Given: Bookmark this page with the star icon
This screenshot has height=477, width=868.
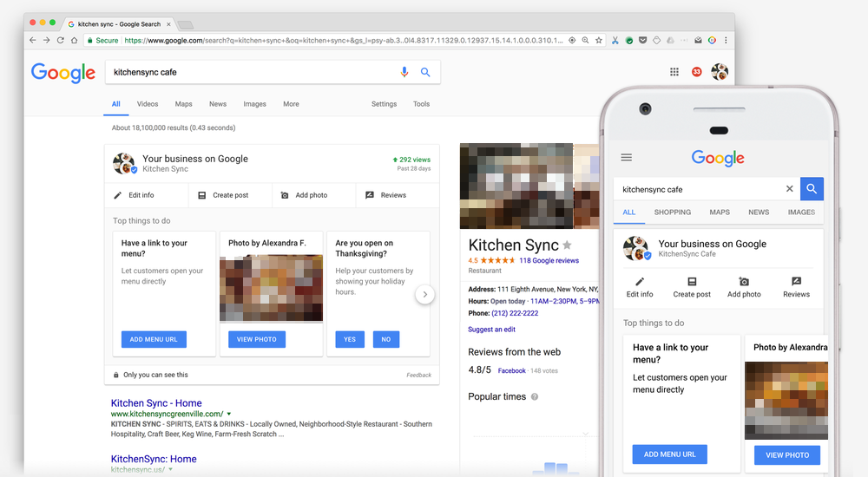Looking at the screenshot, I should (x=599, y=40).
